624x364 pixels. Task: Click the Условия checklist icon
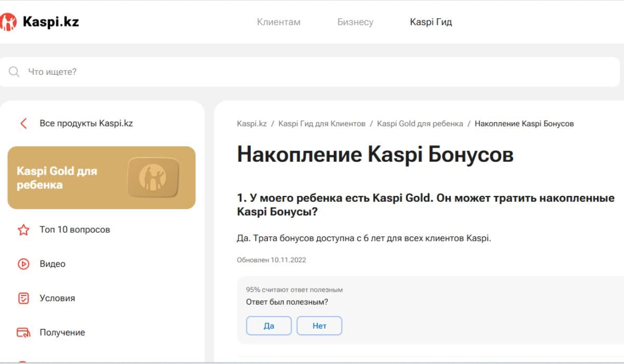(23, 298)
